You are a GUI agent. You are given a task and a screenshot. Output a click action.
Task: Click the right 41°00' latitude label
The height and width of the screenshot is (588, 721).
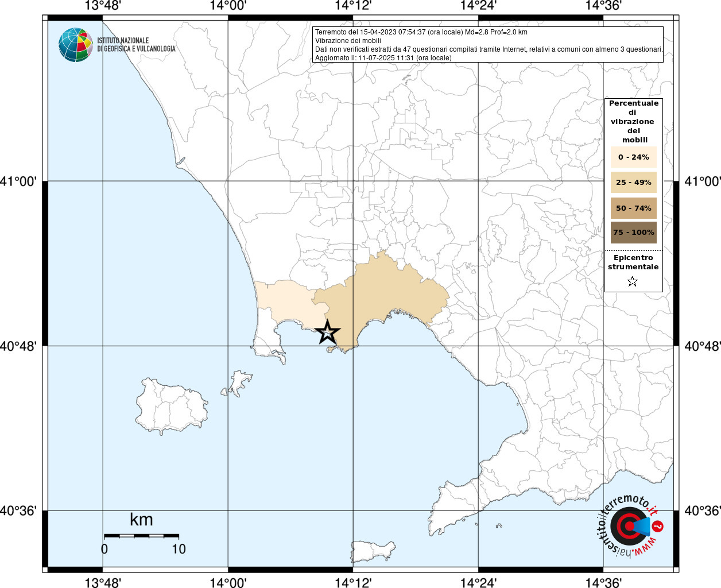click(x=703, y=181)
